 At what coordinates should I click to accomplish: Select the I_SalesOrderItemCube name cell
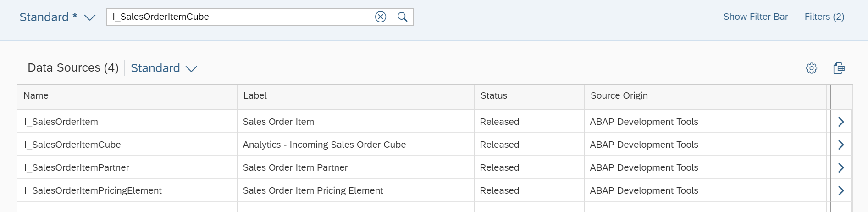(127, 145)
